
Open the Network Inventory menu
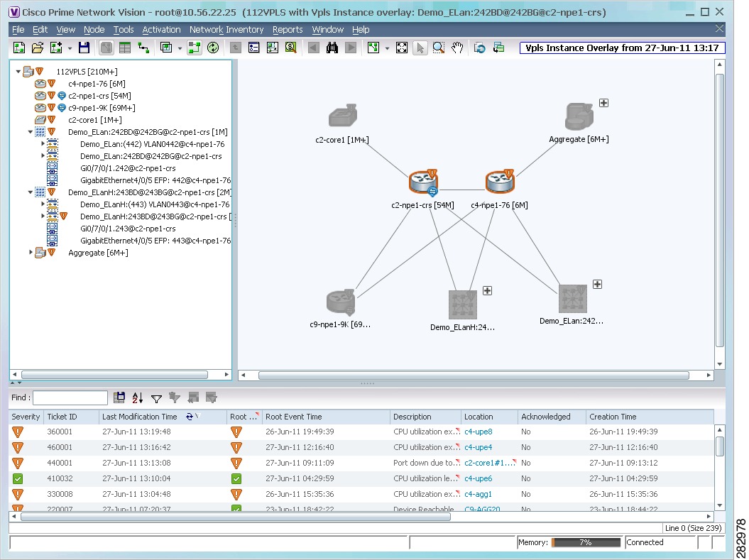tap(226, 30)
